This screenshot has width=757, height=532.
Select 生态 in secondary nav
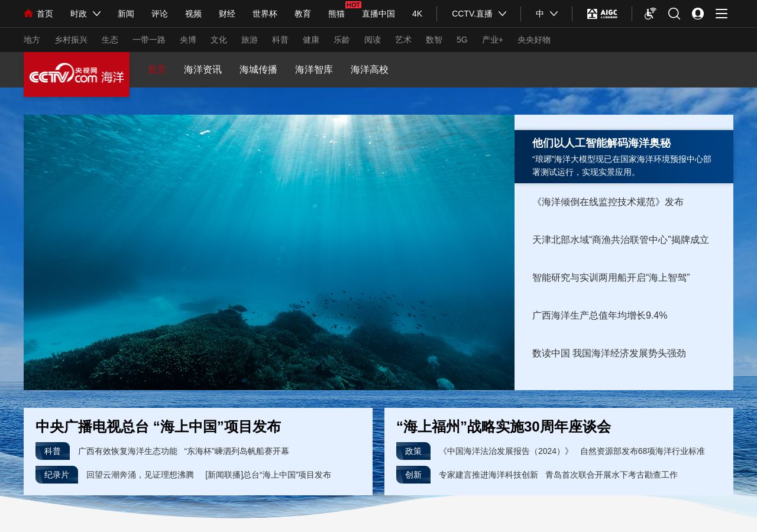(110, 40)
